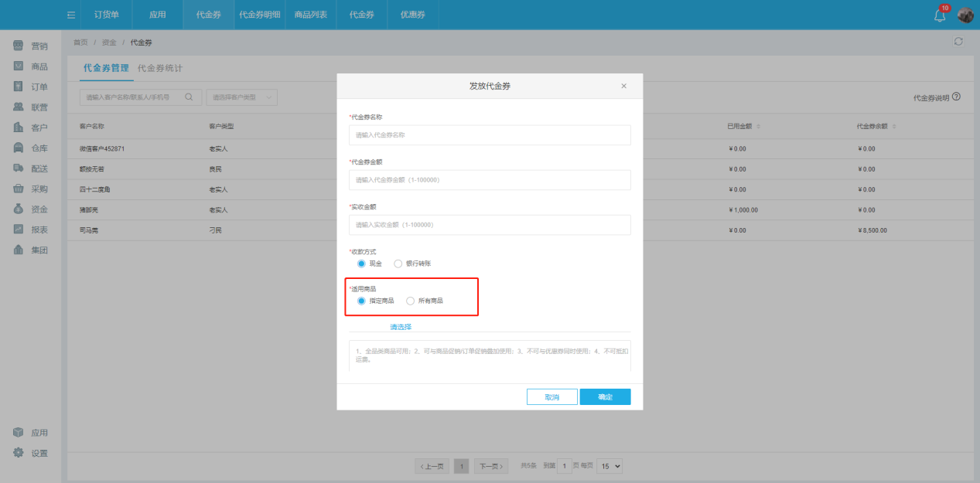Select the 所有商品 radio option
980x483 pixels.
point(411,301)
